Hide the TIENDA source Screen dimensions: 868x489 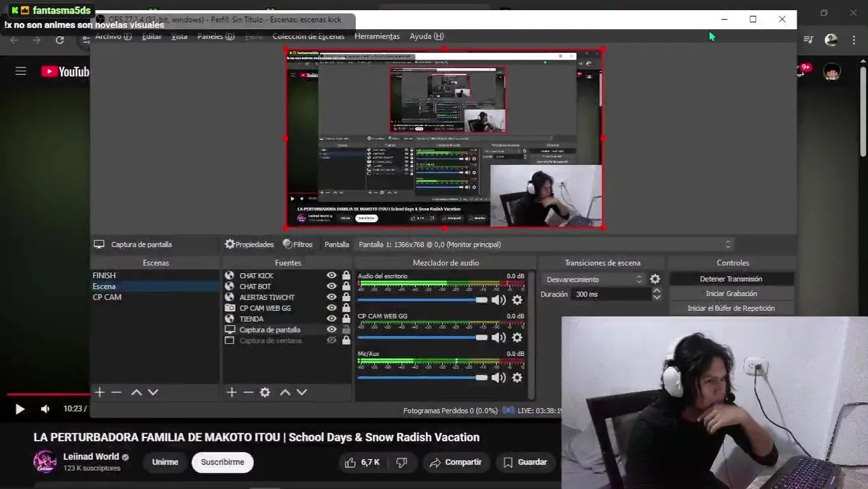pos(331,319)
